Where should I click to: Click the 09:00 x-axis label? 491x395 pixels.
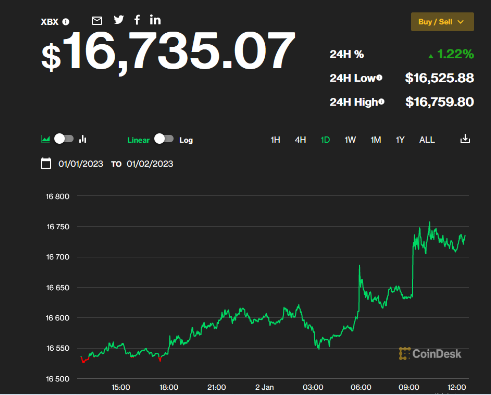(x=409, y=387)
